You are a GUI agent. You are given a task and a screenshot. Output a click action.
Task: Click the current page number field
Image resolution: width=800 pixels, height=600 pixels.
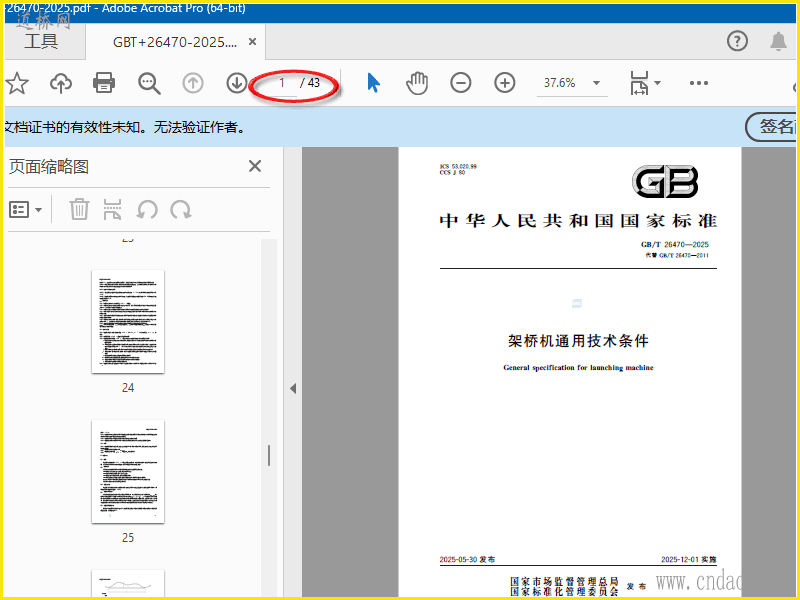[281, 83]
